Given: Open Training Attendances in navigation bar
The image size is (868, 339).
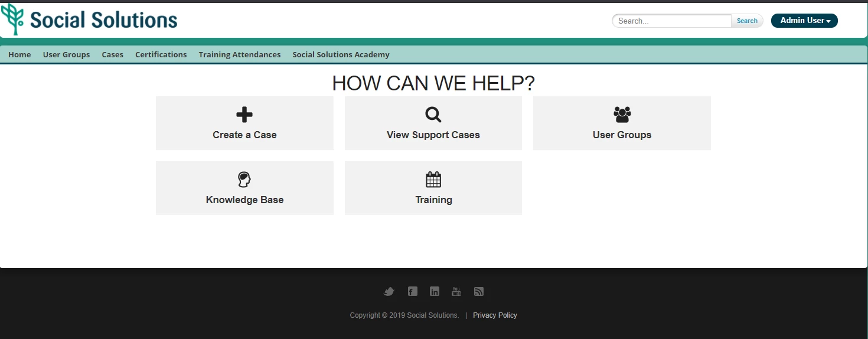Looking at the screenshot, I should point(240,54).
